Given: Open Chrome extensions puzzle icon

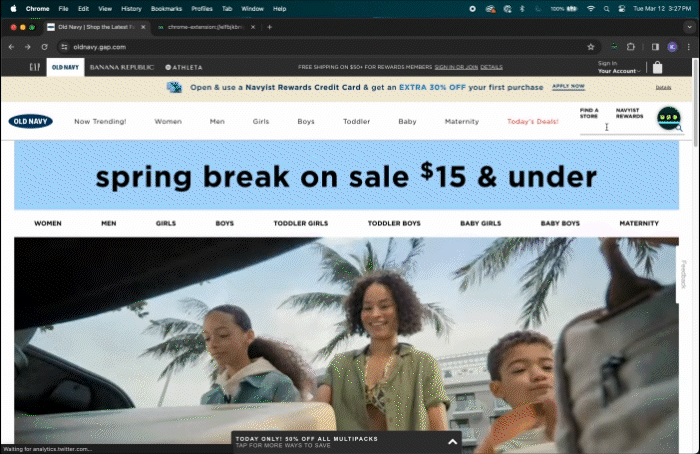Looking at the screenshot, I should click(x=630, y=47).
